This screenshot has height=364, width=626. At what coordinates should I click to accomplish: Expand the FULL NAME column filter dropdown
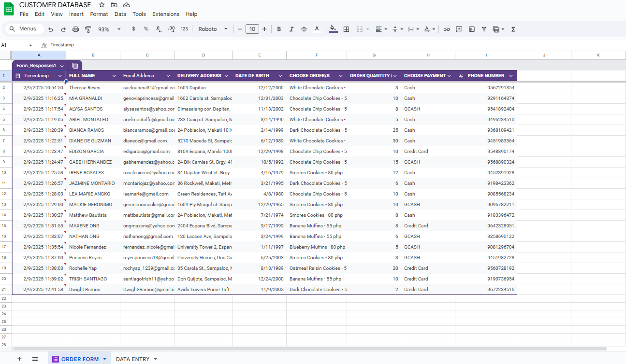[x=114, y=76]
